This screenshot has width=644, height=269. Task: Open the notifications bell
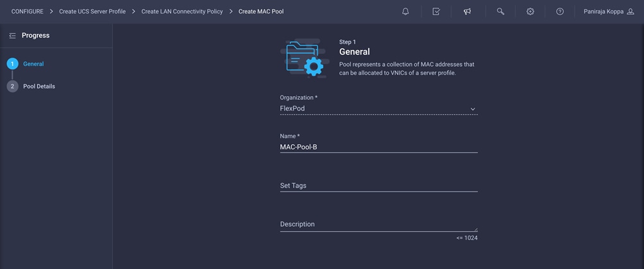(405, 12)
